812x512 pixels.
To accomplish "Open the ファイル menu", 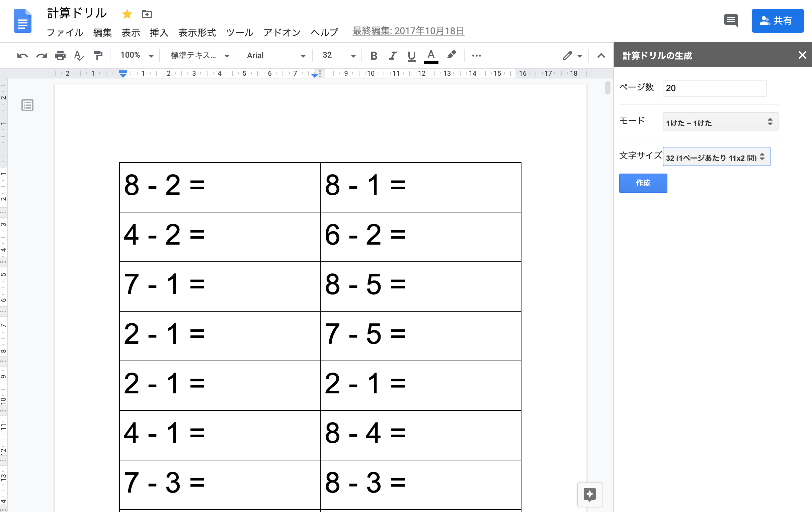I will [x=65, y=33].
